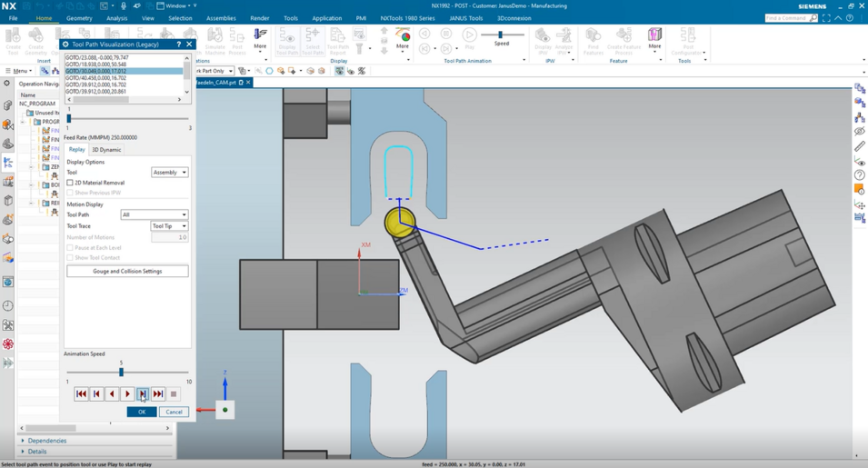Viewport: 868px width, 468px height.
Task: Toggle the Pause at Each Level checkbox
Action: (70, 247)
